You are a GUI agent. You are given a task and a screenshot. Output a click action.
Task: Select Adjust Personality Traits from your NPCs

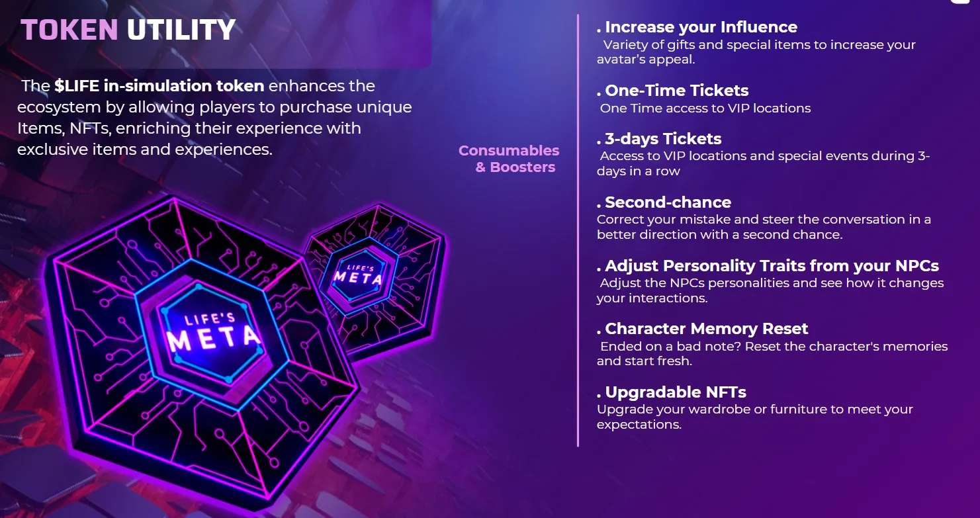(x=772, y=266)
